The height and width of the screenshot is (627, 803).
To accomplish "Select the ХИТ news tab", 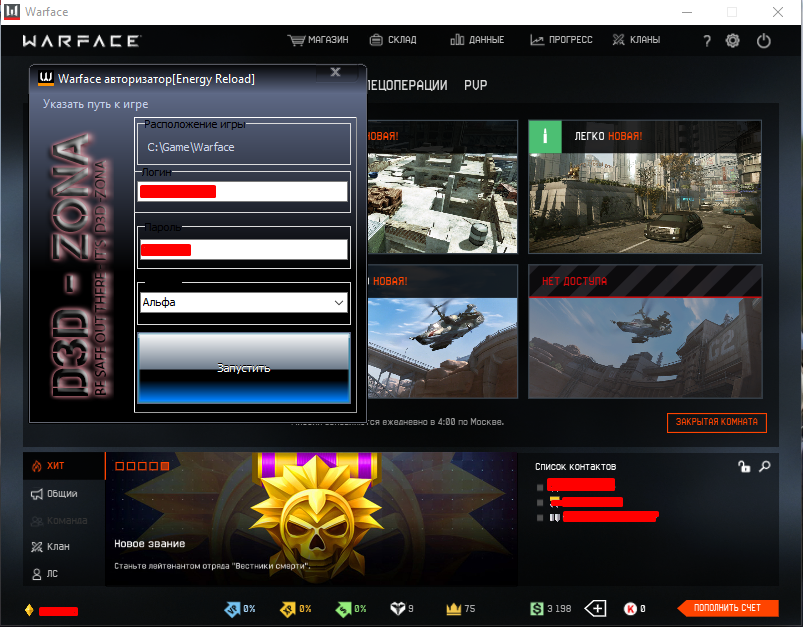I will coord(64,466).
